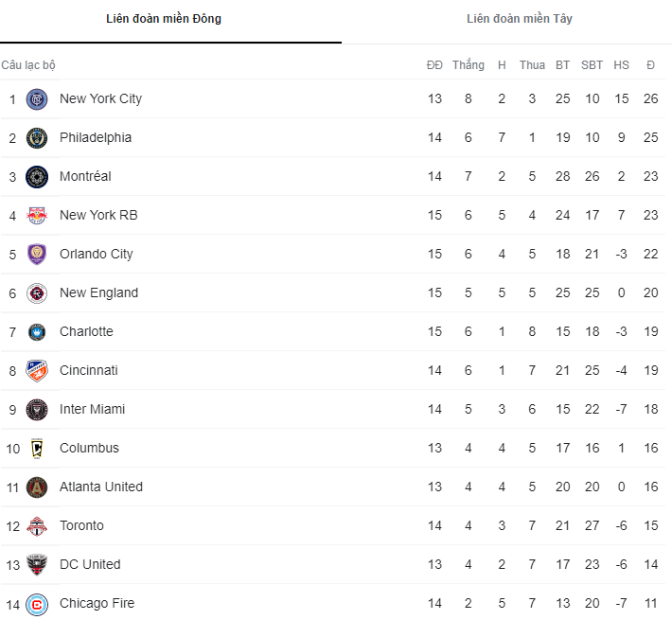Click the Atlanta United crest
Viewport: 672px width, 620px height.
(x=37, y=487)
